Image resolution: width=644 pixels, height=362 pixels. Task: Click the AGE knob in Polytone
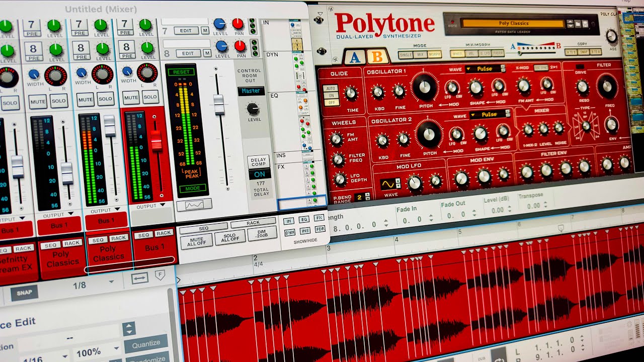tap(611, 36)
